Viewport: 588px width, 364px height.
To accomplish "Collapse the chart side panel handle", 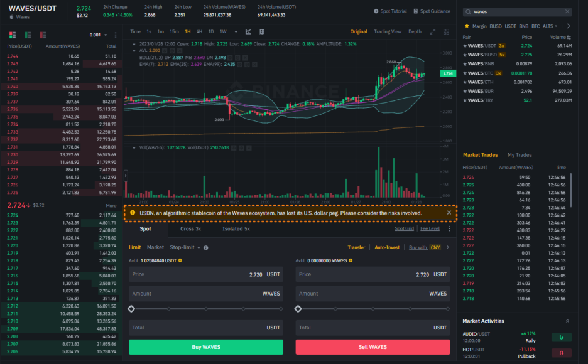I will tap(126, 176).
